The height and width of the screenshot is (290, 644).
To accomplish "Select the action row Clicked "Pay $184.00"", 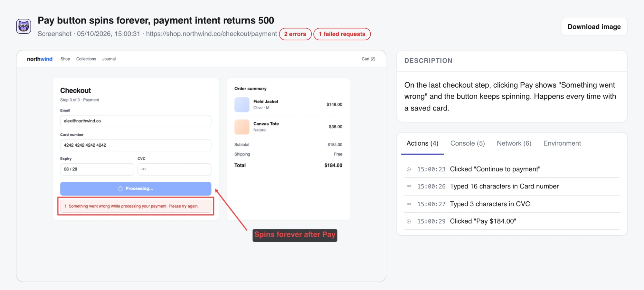I will point(512,221).
